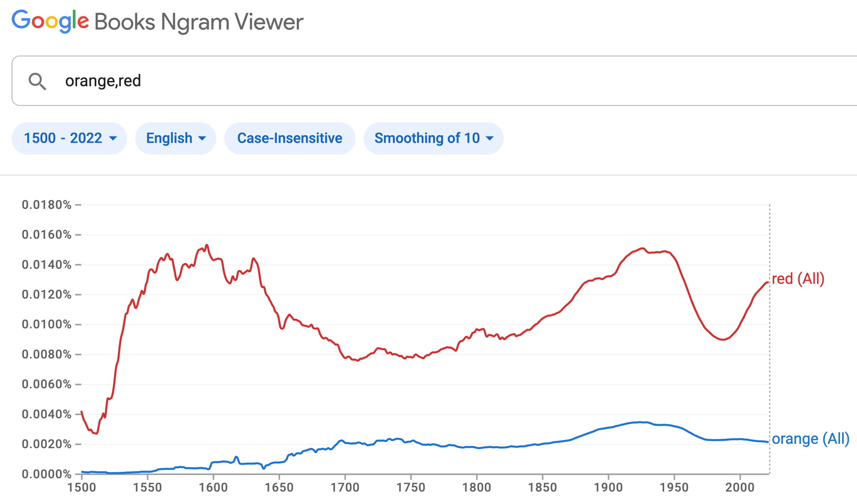Click the 0.0180% axis label

point(46,205)
